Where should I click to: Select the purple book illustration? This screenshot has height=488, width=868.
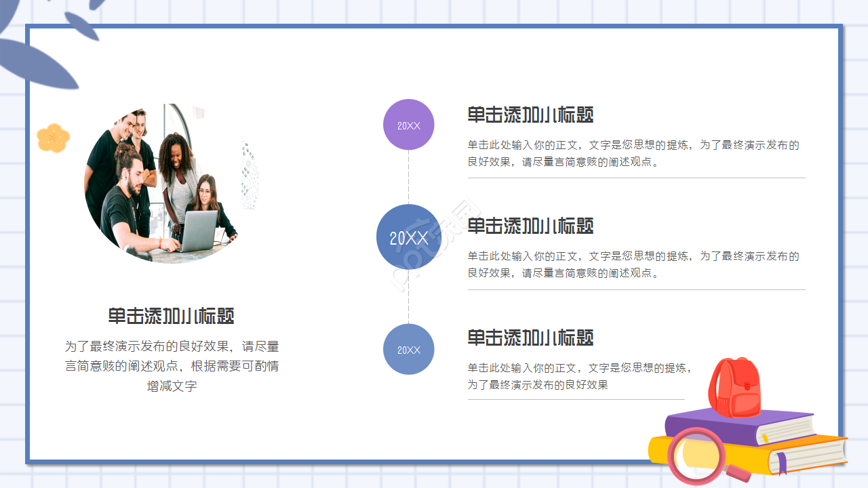tap(739, 427)
